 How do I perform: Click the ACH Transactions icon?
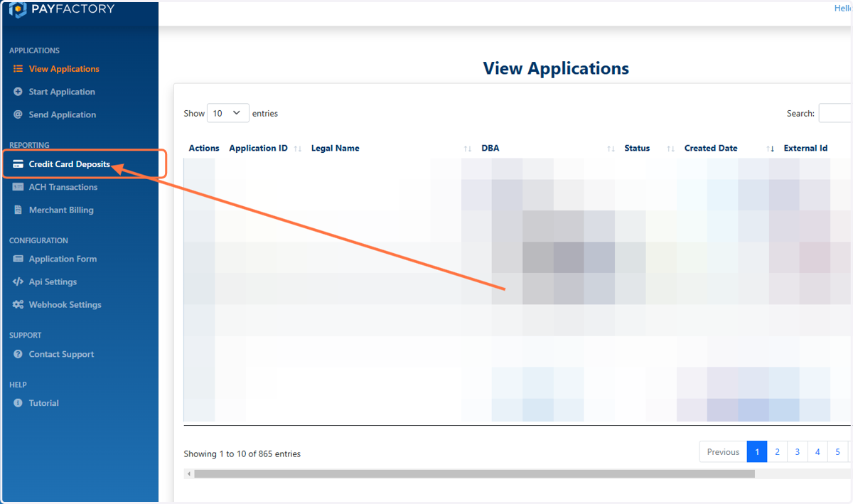pyautogui.click(x=18, y=187)
